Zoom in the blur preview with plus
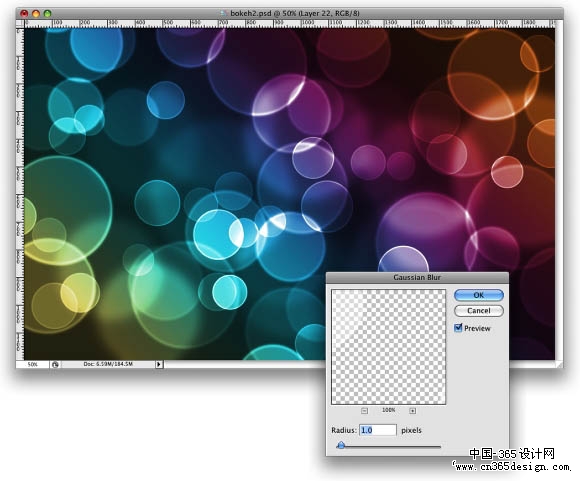 (412, 410)
